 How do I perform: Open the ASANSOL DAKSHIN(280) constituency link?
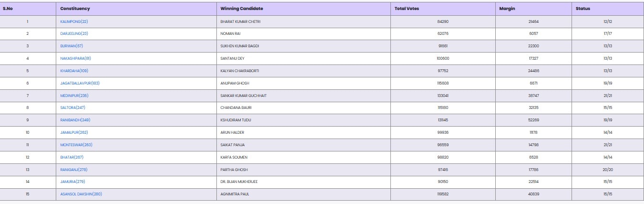[x=81, y=194]
